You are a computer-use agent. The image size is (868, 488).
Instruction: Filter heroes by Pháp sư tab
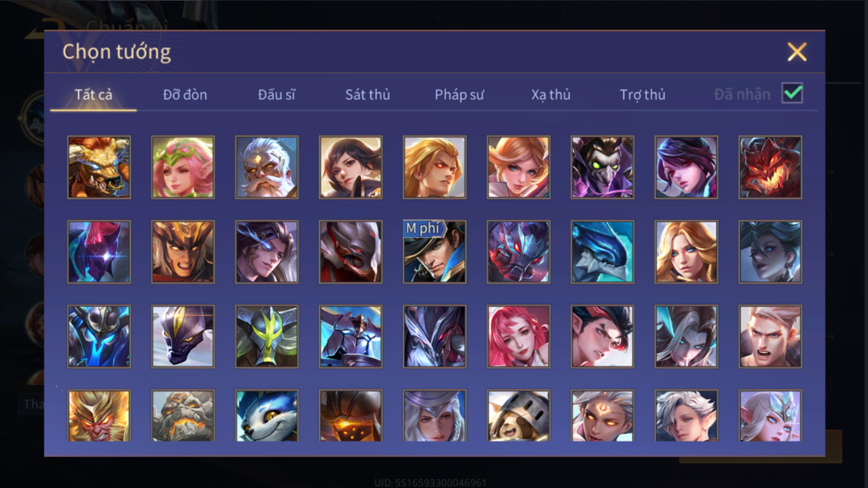coord(459,95)
